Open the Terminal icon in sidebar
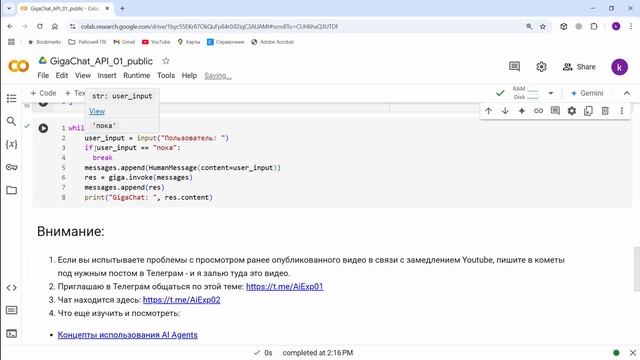The image size is (640, 360). coord(11,333)
